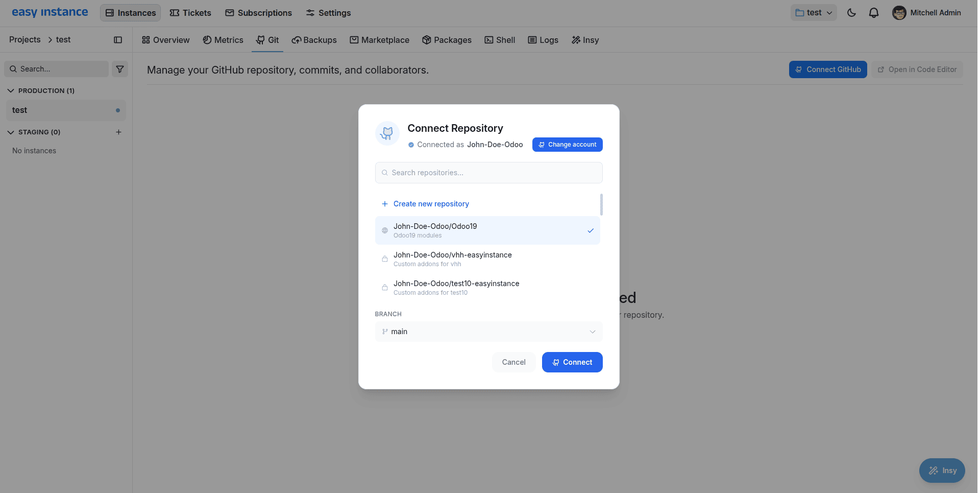
Task: Click checkmark on Odoo19 repository row
Action: (591, 230)
